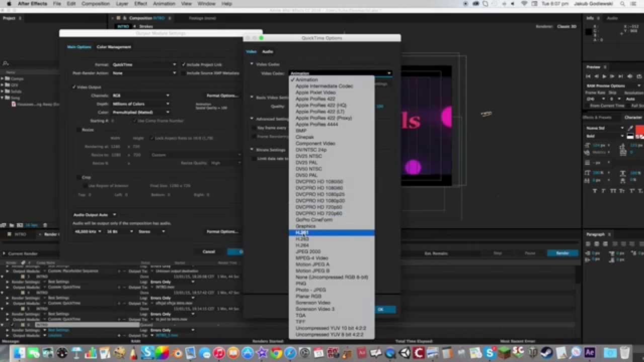Click the First Frame button in Preview panel
This screenshot has height=362, width=644.
[588, 76]
